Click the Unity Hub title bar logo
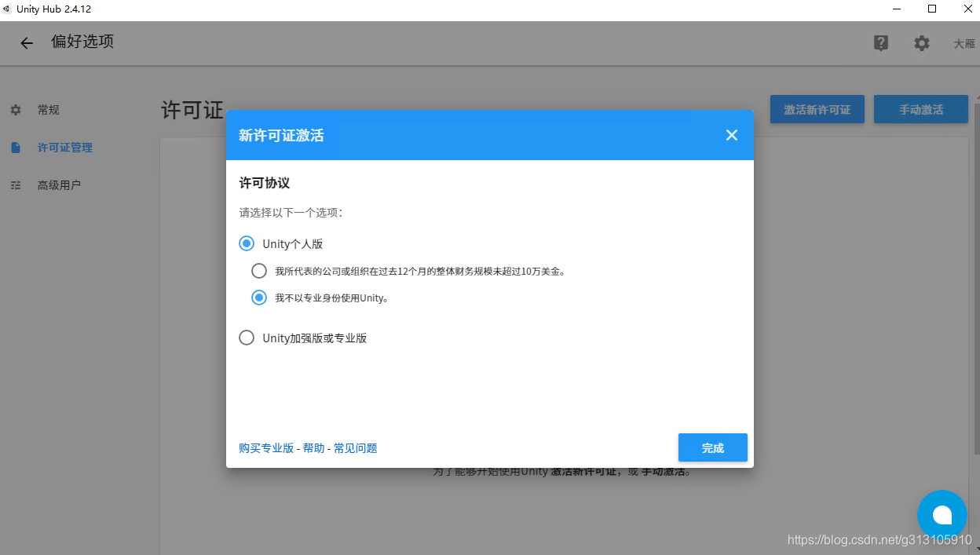 [x=7, y=9]
